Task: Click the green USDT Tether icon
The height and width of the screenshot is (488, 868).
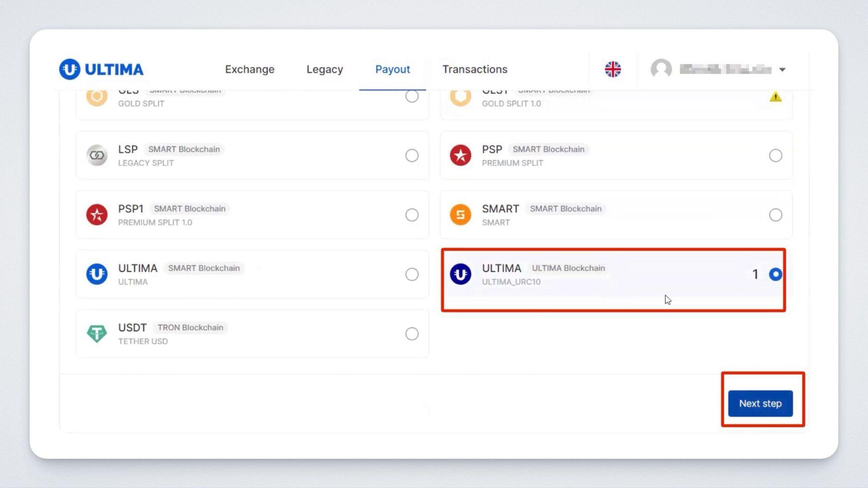Action: (97, 334)
